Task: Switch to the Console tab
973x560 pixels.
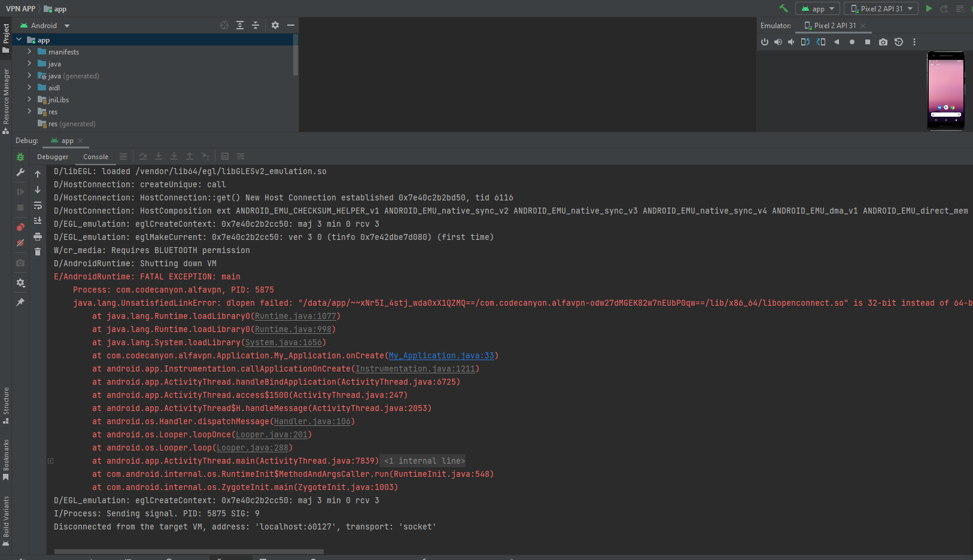Action: [x=96, y=157]
